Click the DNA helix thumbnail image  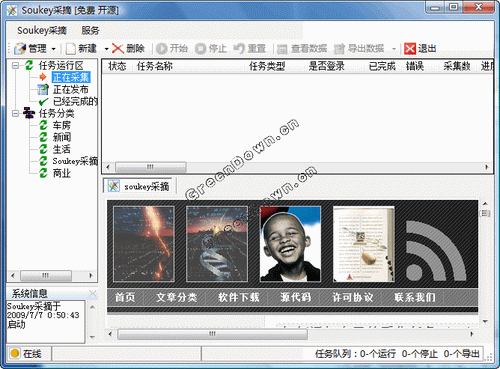click(217, 244)
